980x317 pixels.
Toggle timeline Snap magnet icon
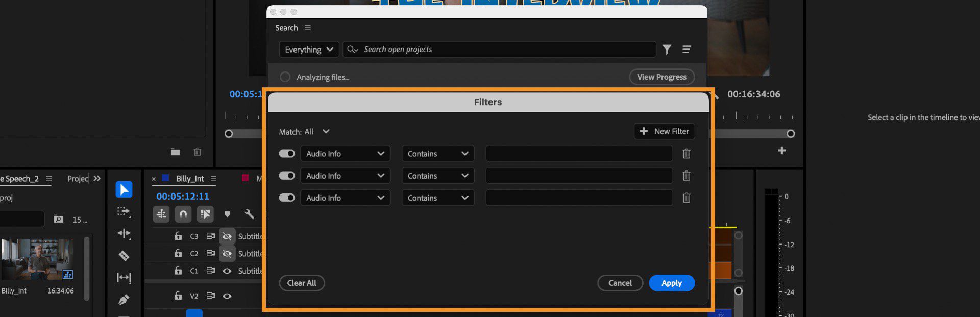point(183,214)
